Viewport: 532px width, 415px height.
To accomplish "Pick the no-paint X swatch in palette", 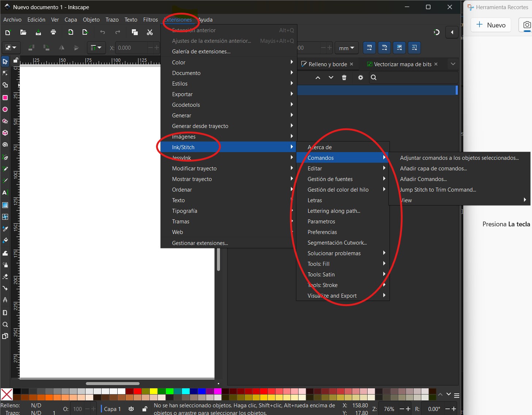I will (x=7, y=395).
